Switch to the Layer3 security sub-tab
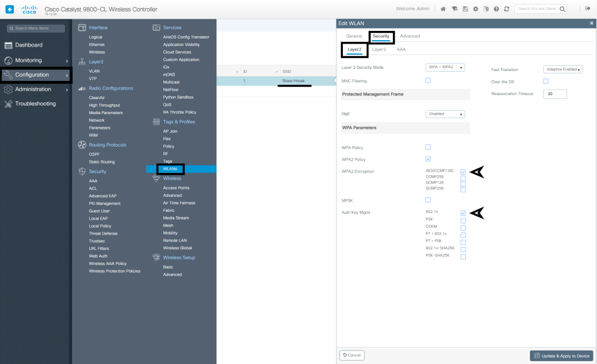 379,50
